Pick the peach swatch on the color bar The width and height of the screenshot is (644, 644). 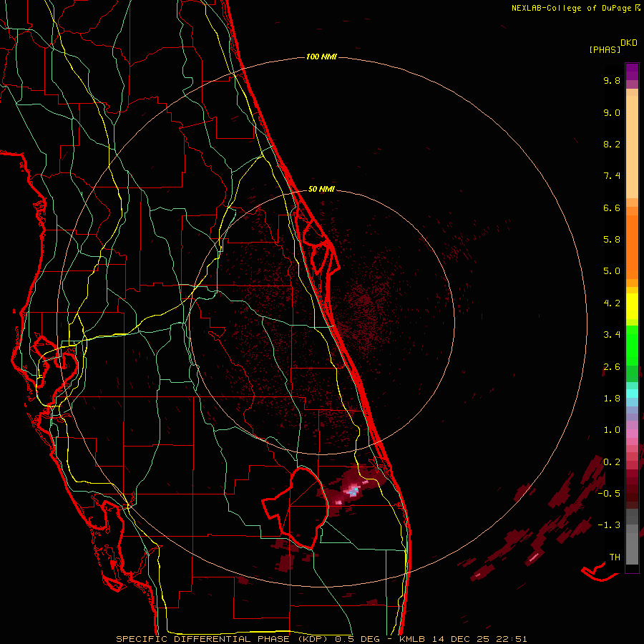pos(632,148)
